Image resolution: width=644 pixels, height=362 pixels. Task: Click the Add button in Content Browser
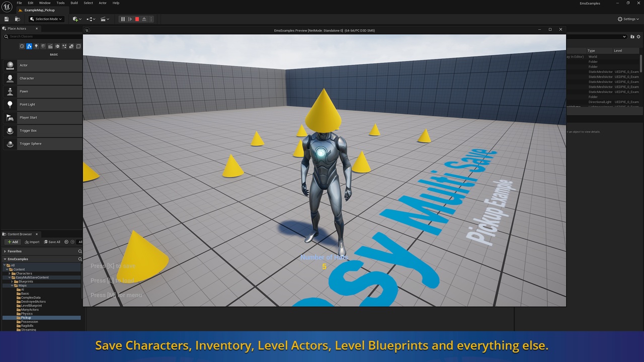click(x=13, y=242)
